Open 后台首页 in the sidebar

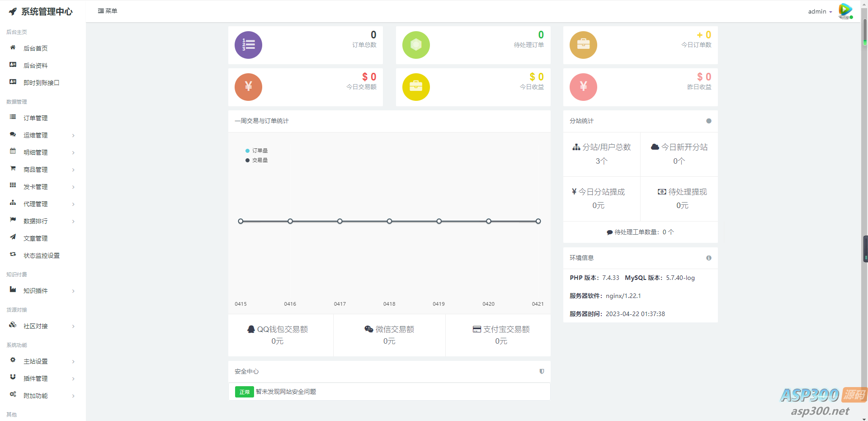click(35, 48)
